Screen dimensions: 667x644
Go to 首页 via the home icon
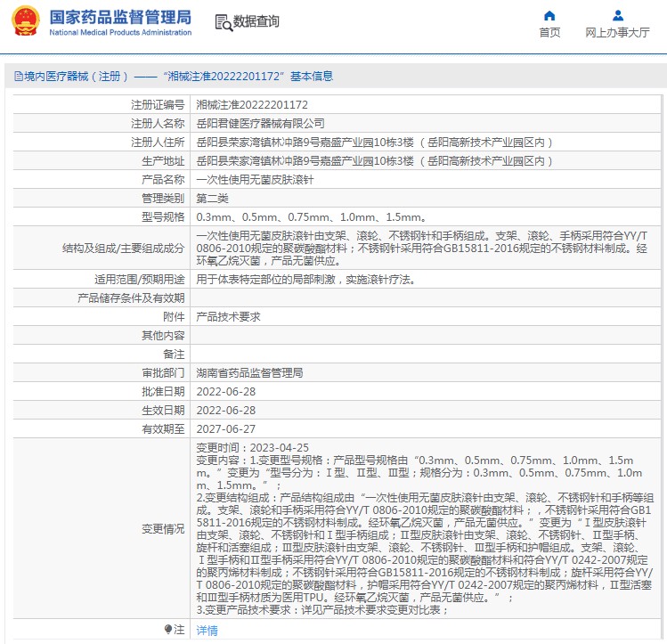[x=549, y=16]
